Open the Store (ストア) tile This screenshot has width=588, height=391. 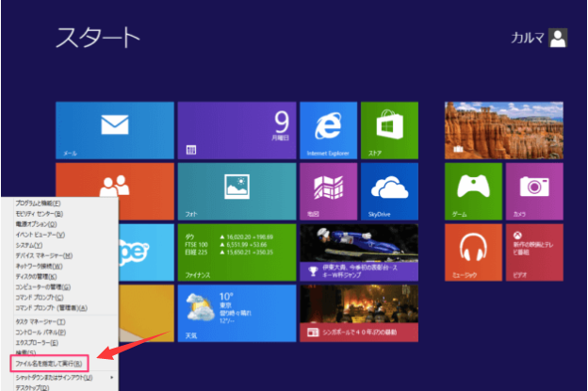389,130
